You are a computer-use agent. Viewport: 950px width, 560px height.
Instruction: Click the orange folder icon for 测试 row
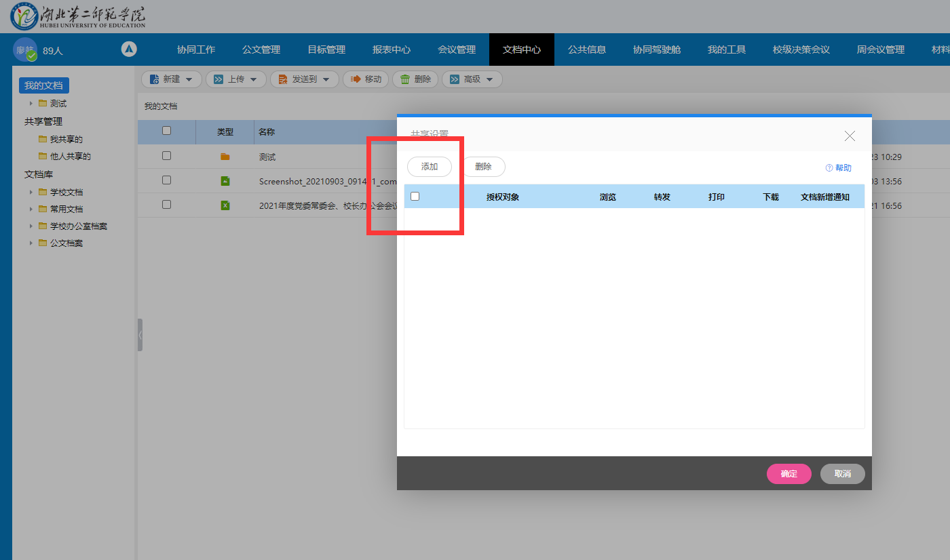coord(225,157)
